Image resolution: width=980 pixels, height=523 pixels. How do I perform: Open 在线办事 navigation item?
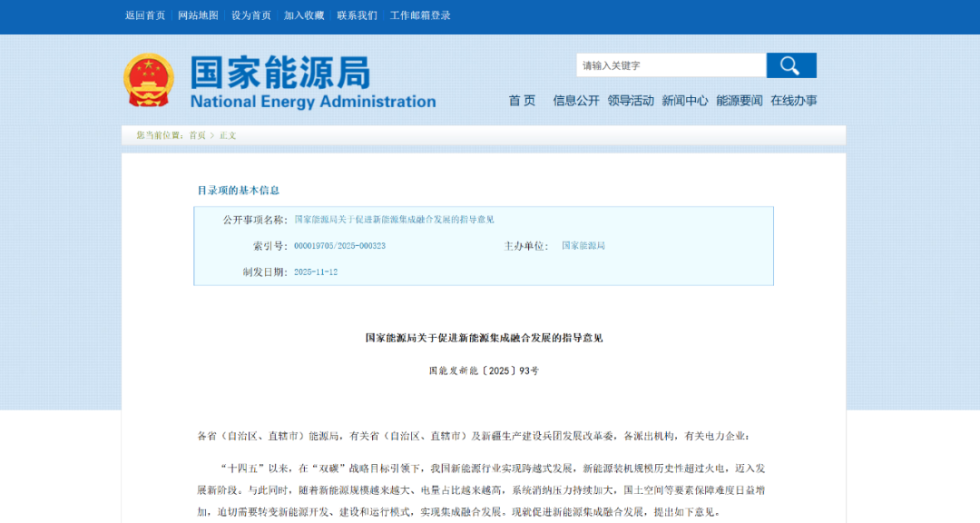coord(793,101)
